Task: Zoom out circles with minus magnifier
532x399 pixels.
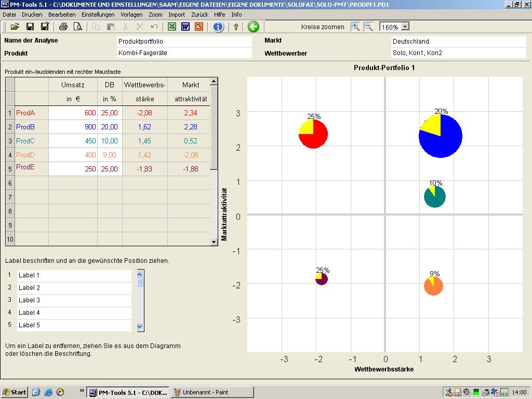Action: click(x=368, y=26)
